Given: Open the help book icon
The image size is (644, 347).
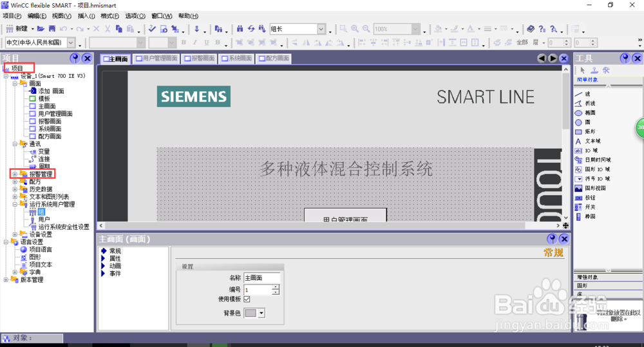Looking at the screenshot, I should tap(531, 29).
